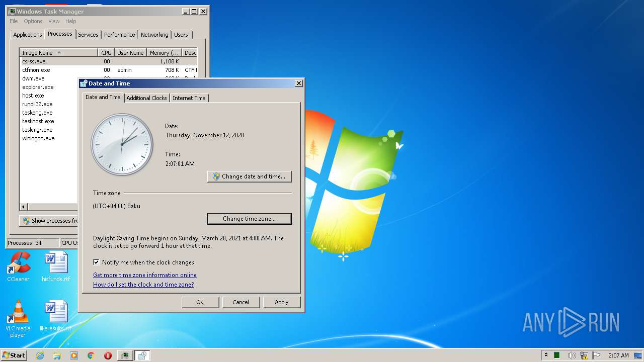Click the green Task Manager CPU tray icon
The image size is (644, 362).
coord(557,355)
